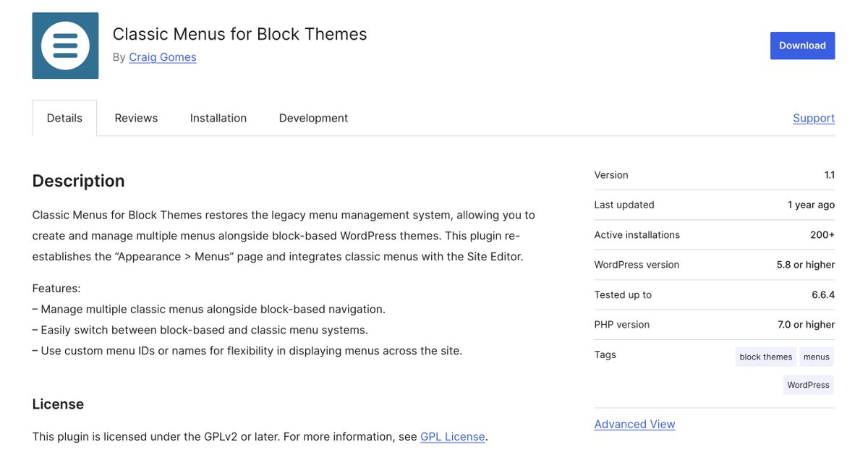Click the 'menus' tag

coord(816,357)
